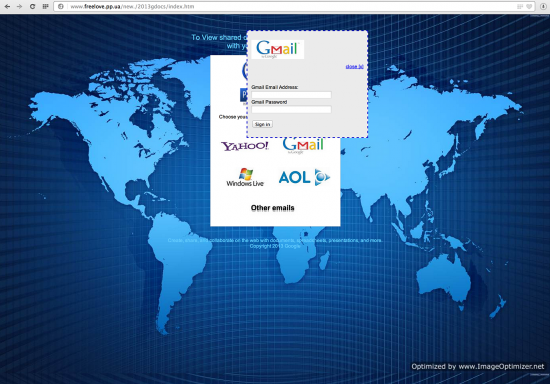Click the browser forward arrow
This screenshot has height=384, width=550.
click(x=19, y=6)
